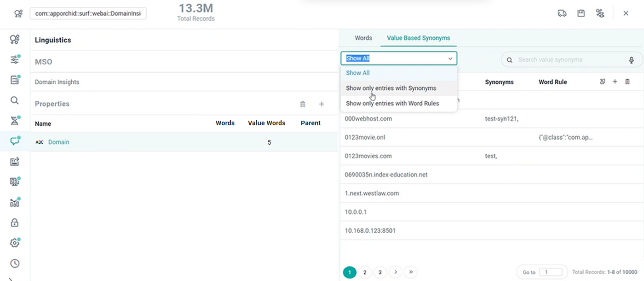Image resolution: width=644 pixels, height=281 pixels.
Task: Click the delivery truck icon in top bar
Action: 562,13
